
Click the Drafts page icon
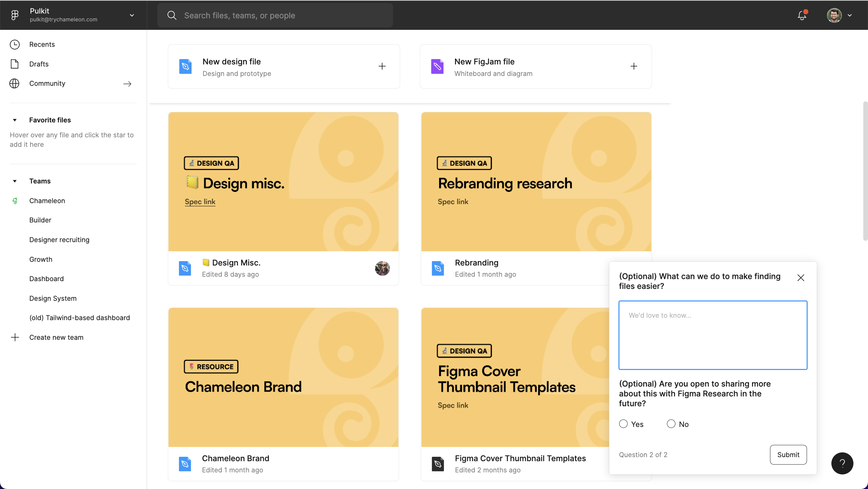coord(15,64)
